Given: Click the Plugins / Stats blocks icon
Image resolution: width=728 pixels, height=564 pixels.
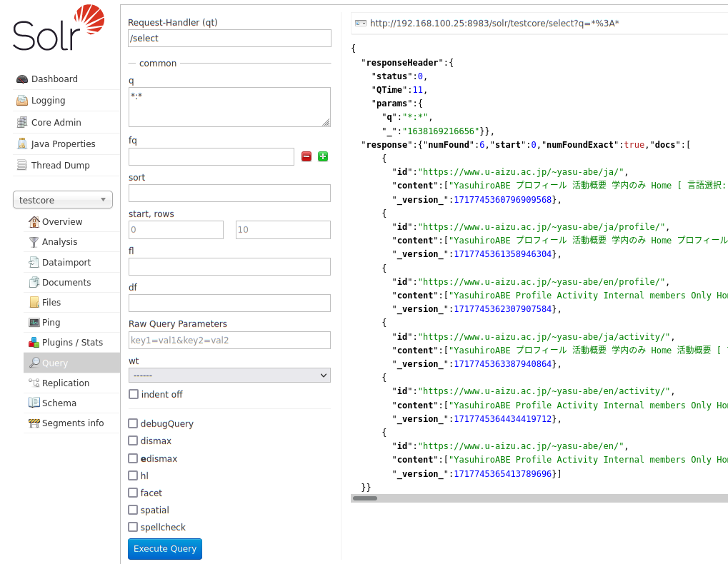Looking at the screenshot, I should coord(34,342).
